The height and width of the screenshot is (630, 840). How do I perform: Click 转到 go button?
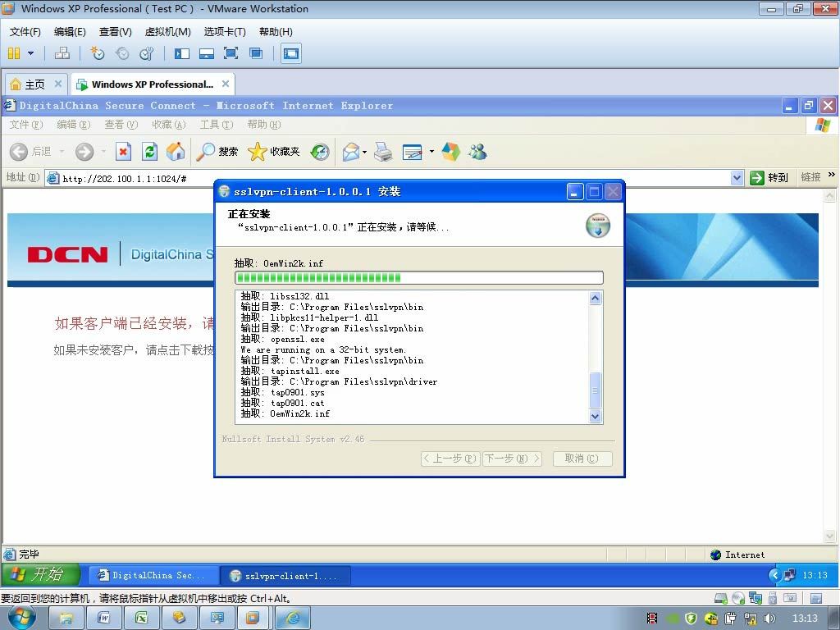coord(769,178)
